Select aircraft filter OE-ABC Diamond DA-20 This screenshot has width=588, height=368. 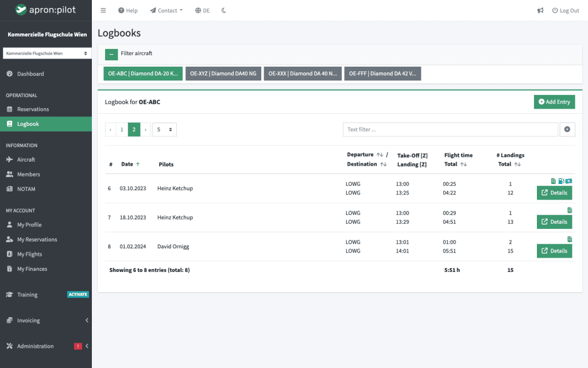tap(143, 74)
